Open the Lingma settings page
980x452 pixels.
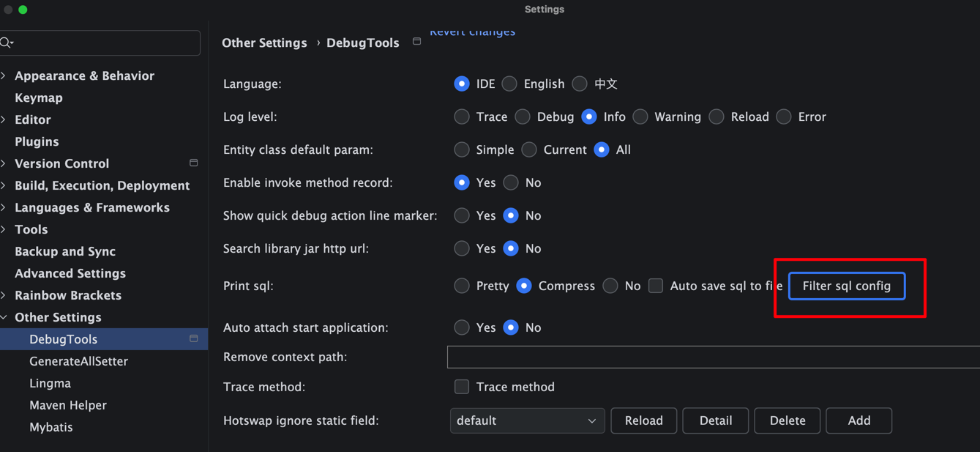pos(50,382)
